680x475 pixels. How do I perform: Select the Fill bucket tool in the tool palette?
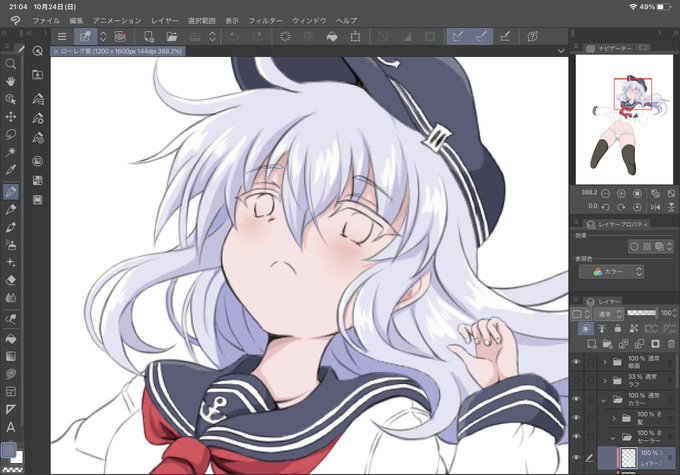point(11,338)
